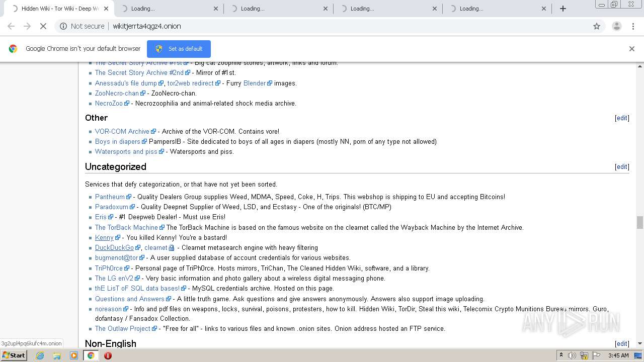Open the Windows Start menu

point(14,355)
